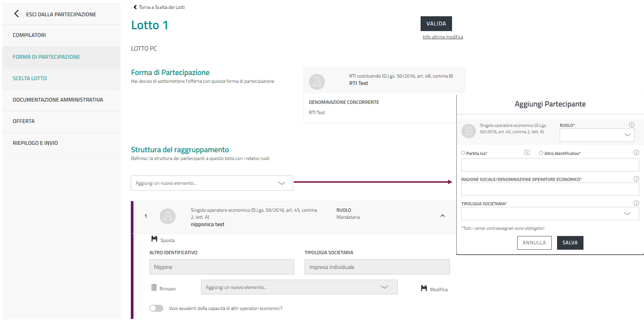Select the Partita Iva radio button
644x324 pixels.
[463, 153]
